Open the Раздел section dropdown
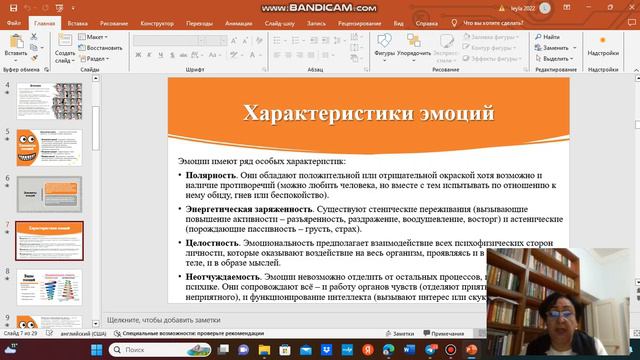Viewport: 640px width, 360px height. click(94, 58)
